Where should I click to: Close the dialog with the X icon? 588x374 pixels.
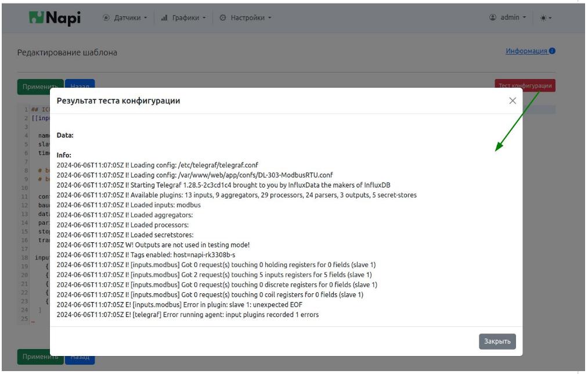(x=512, y=101)
